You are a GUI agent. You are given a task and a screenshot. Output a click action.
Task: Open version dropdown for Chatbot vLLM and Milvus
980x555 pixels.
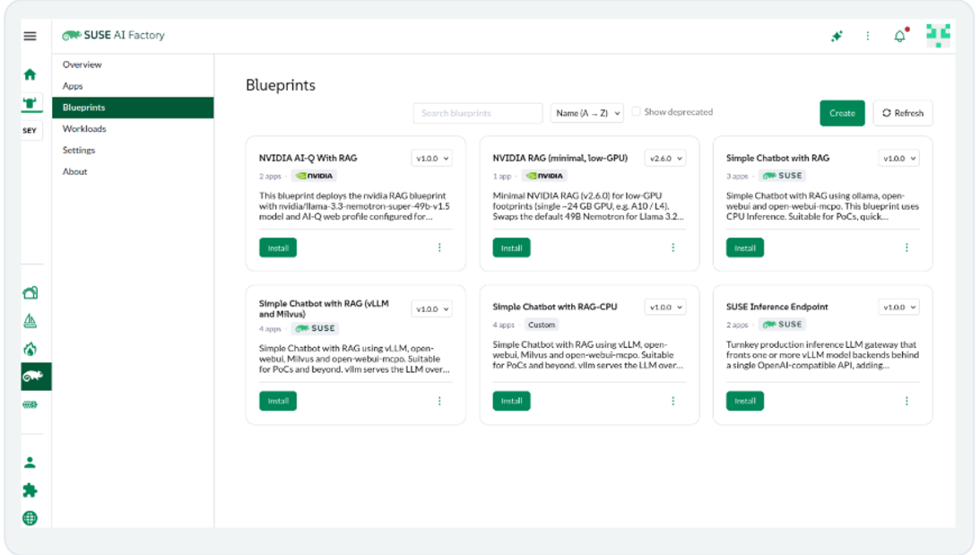coord(432,308)
